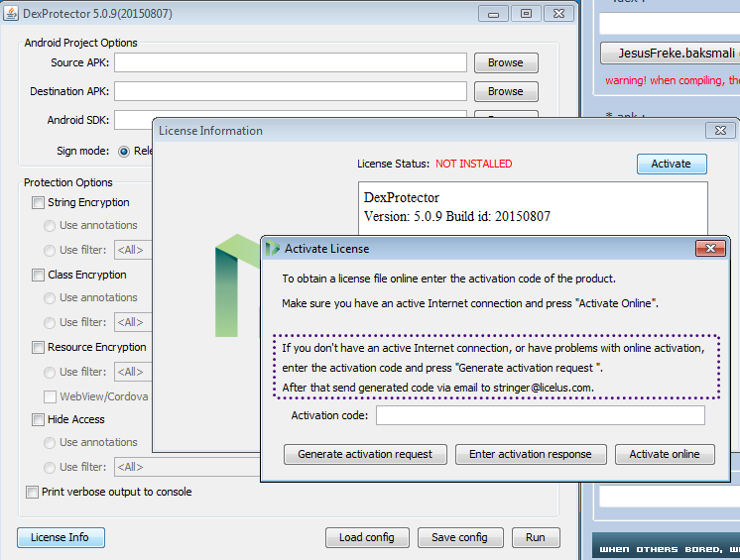Close the License Information window
Image resolution: width=740 pixels, height=560 pixels.
point(720,131)
